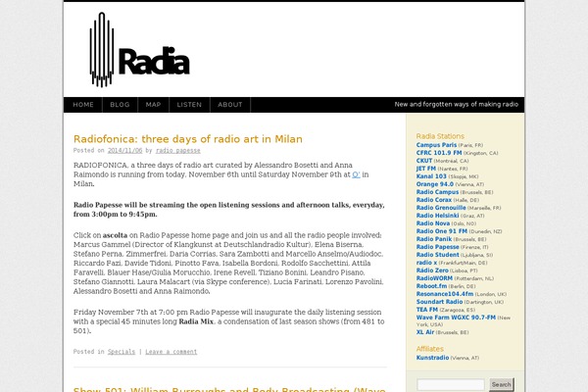588x392 pixels.
Task: Visit Radio Campus Brussels link
Action: point(437,192)
